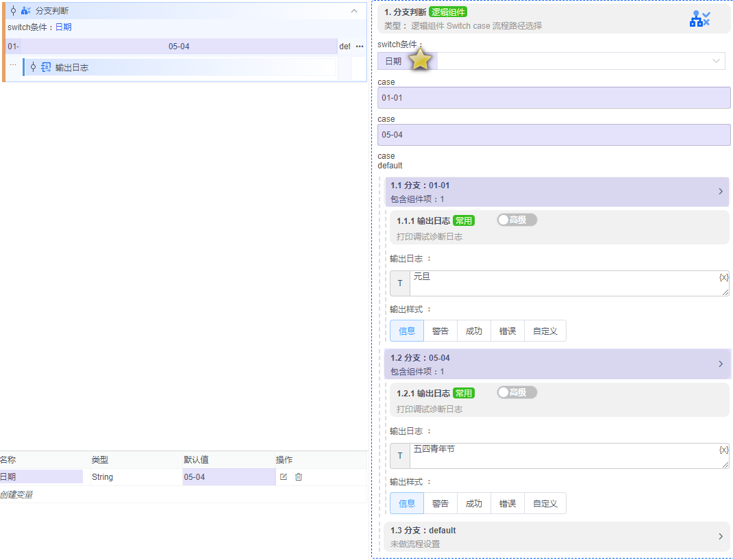Expand the 1.1 分支：01-01 section
Image resolution: width=733 pixels, height=560 pixels.
click(720, 192)
